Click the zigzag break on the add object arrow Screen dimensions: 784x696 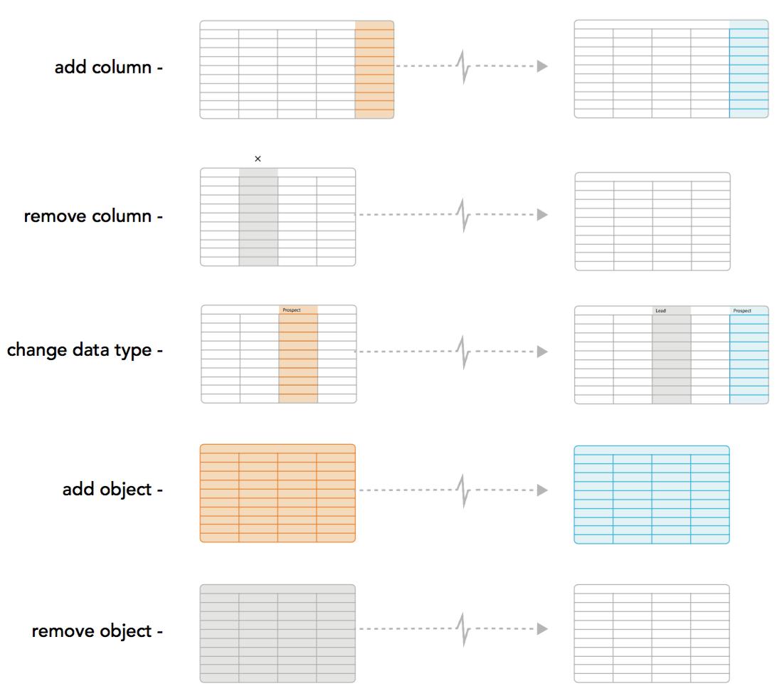pyautogui.click(x=465, y=490)
